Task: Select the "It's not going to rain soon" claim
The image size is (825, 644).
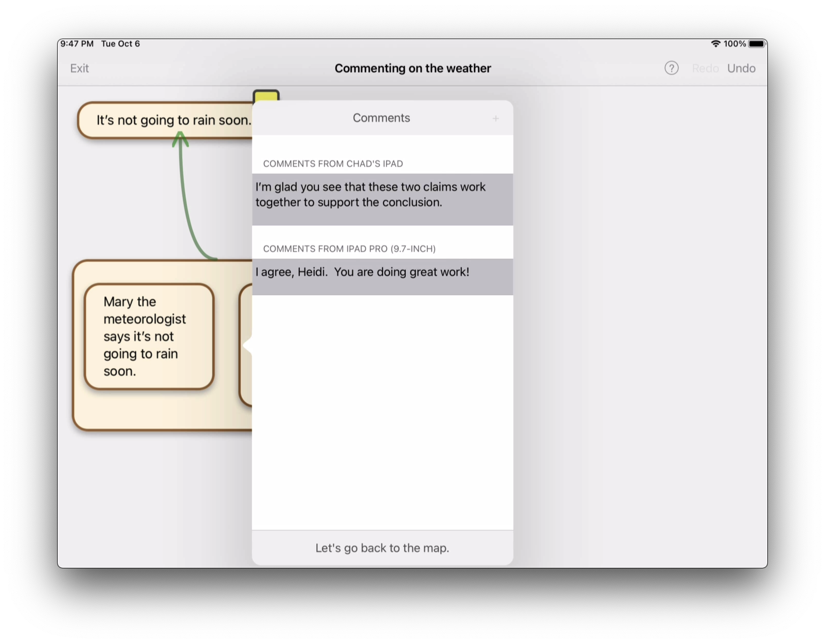Action: click(x=166, y=120)
